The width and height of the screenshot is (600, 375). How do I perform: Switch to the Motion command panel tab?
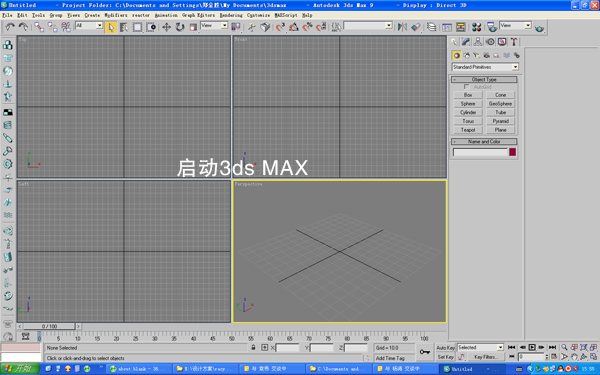click(490, 42)
